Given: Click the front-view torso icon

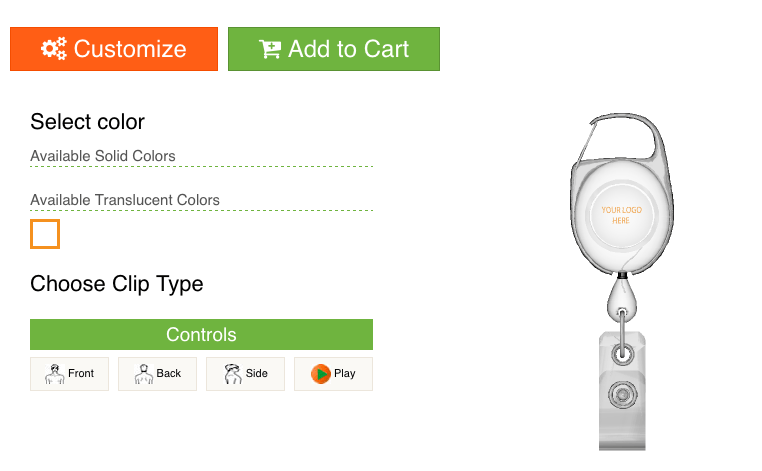Looking at the screenshot, I should 54,374.
